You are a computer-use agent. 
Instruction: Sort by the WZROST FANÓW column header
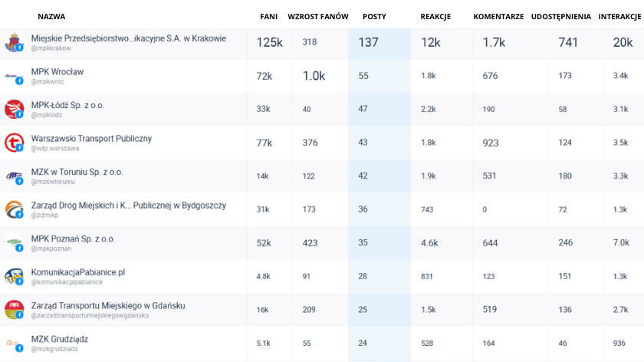pos(317,16)
